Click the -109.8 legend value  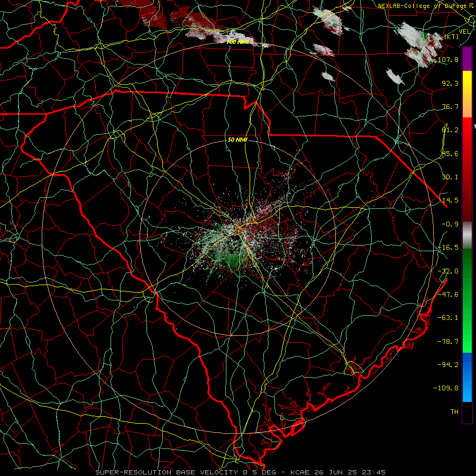point(446,388)
